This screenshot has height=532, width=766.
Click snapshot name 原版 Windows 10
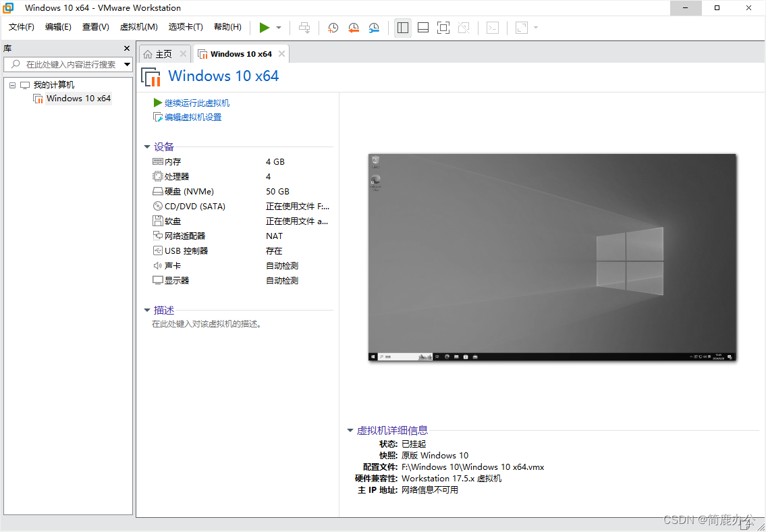[x=435, y=455]
